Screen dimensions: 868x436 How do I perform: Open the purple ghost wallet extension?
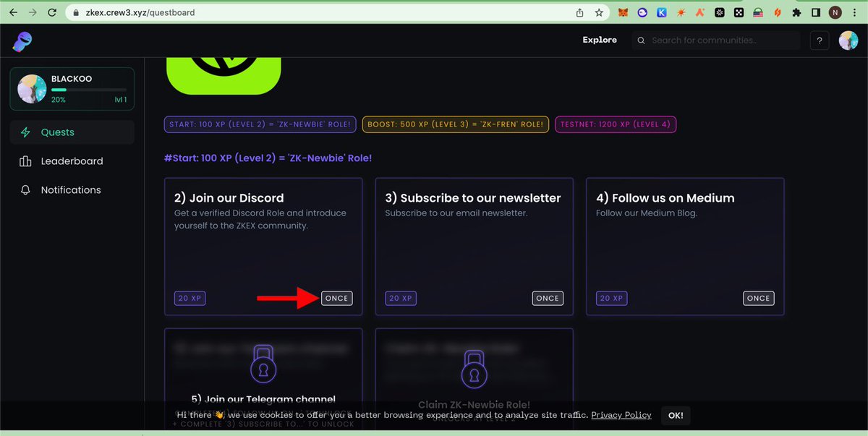(643, 12)
